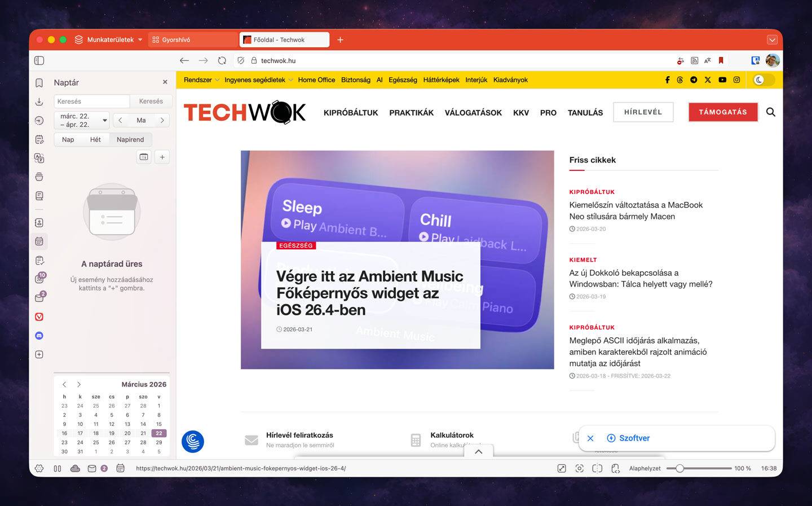Open the Feeds panel with 10 badge

(39, 278)
